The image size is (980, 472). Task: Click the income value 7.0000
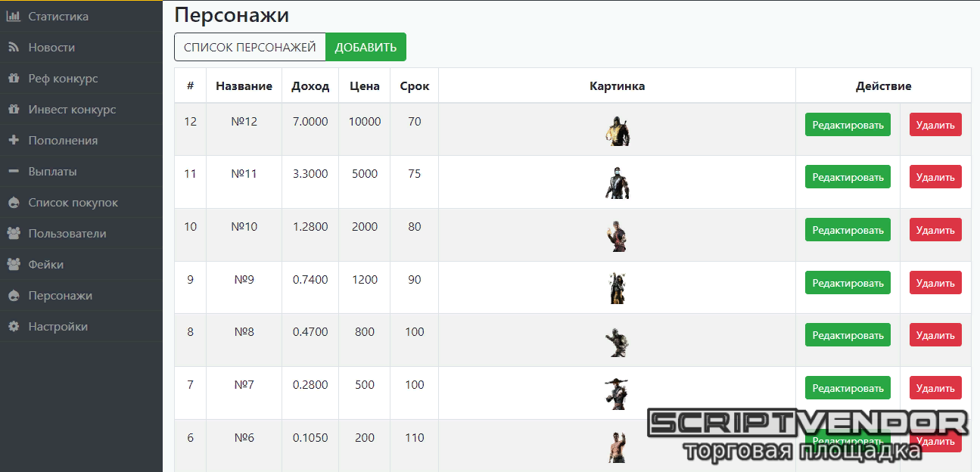pyautogui.click(x=310, y=121)
